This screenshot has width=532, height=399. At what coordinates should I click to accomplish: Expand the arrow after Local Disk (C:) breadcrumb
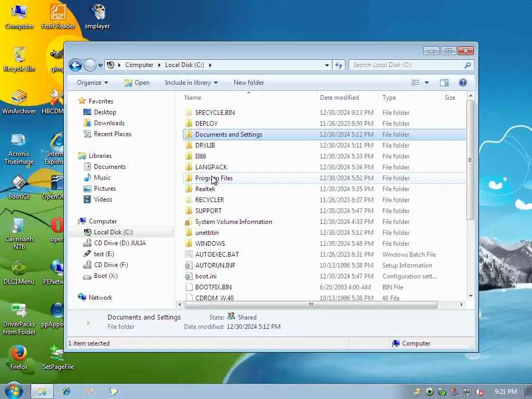210,65
